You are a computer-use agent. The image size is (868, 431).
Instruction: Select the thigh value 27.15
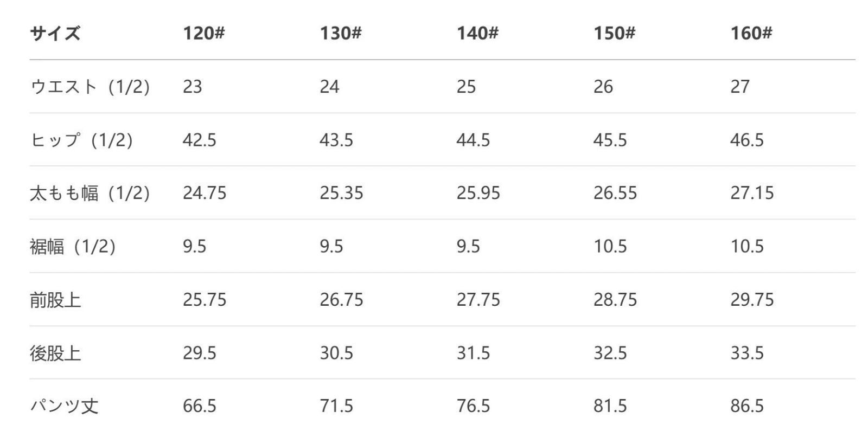[752, 193]
